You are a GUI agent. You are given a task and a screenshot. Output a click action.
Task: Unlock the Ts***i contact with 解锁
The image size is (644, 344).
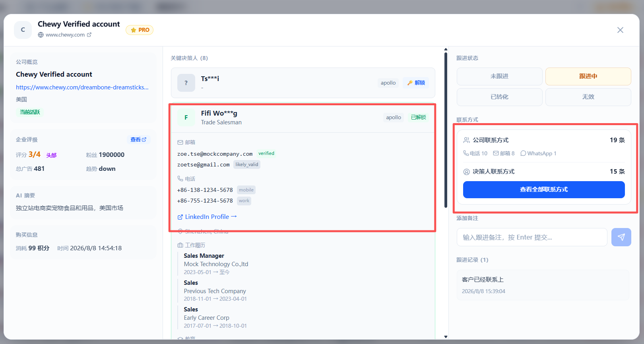(416, 83)
